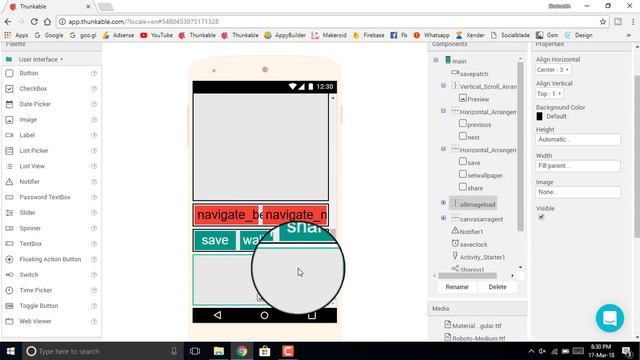The height and width of the screenshot is (360, 640).
Task: Open Windows Start menu
Action: pos(11,351)
